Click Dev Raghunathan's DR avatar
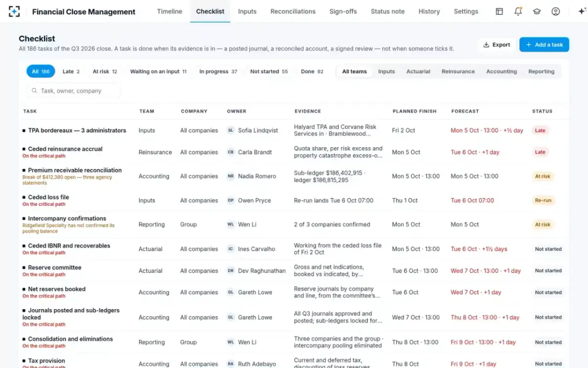This screenshot has width=588, height=368. pos(230,270)
